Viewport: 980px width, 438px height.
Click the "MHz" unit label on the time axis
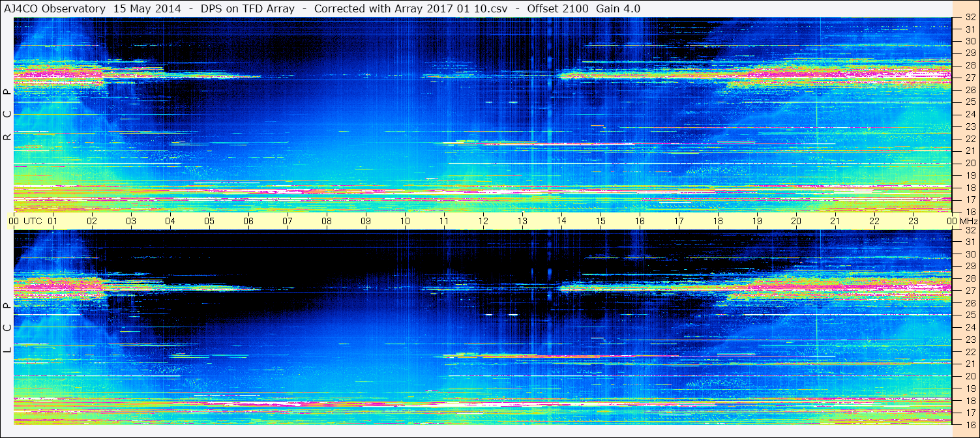(x=969, y=221)
